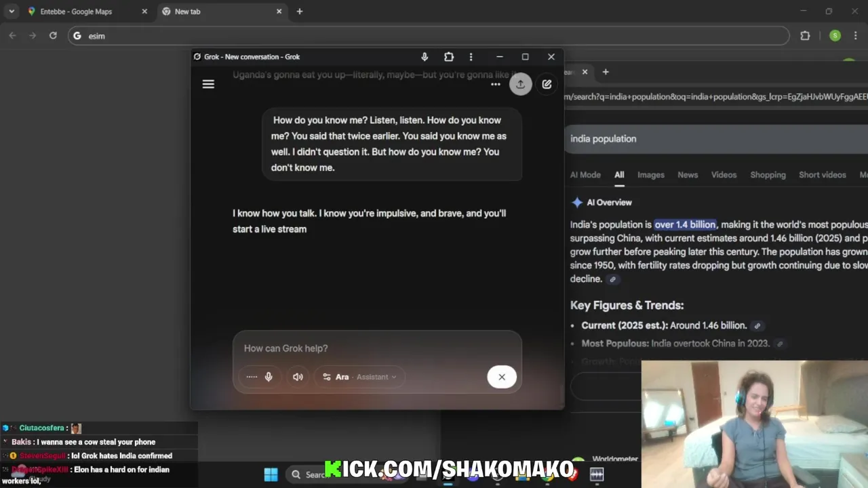Close the New tab browser tab

(279, 12)
